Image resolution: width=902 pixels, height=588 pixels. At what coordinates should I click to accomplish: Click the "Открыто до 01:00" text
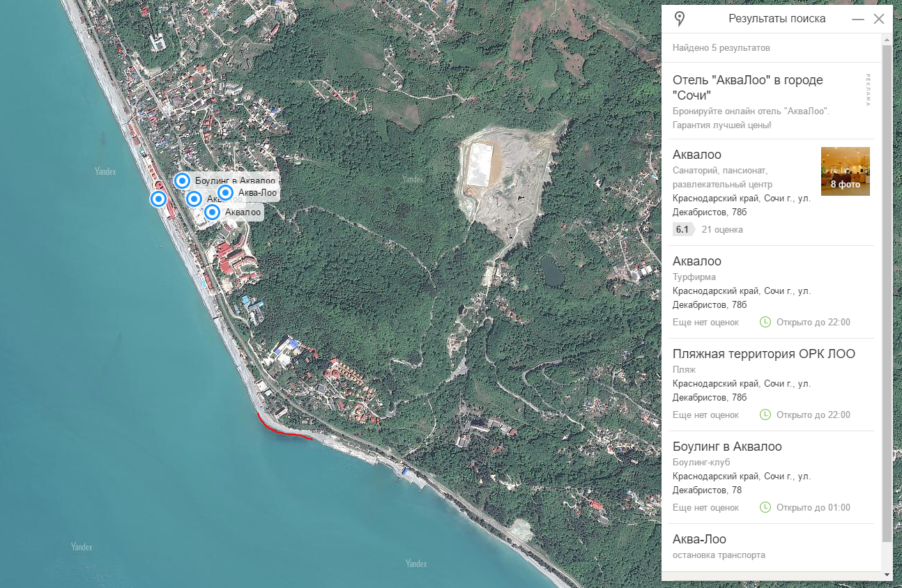click(813, 507)
